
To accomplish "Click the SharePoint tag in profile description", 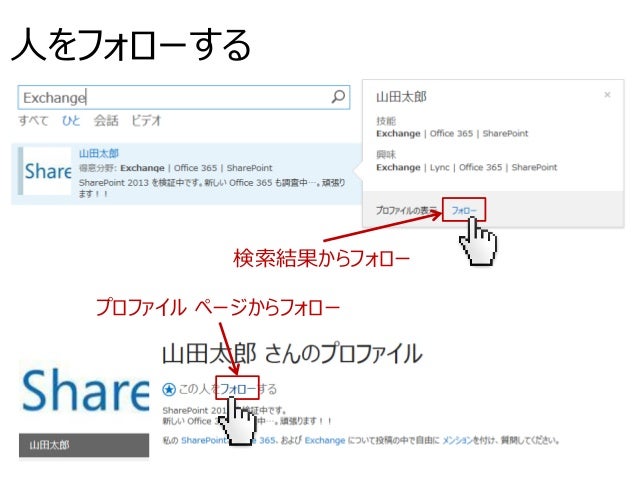I will 203,440.
